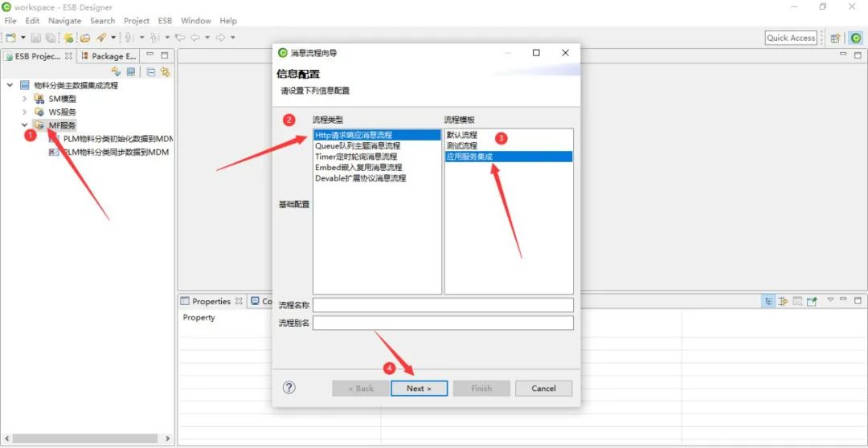Click the wizard Help question mark icon
Image resolution: width=868 pixels, height=448 pixels.
click(289, 387)
